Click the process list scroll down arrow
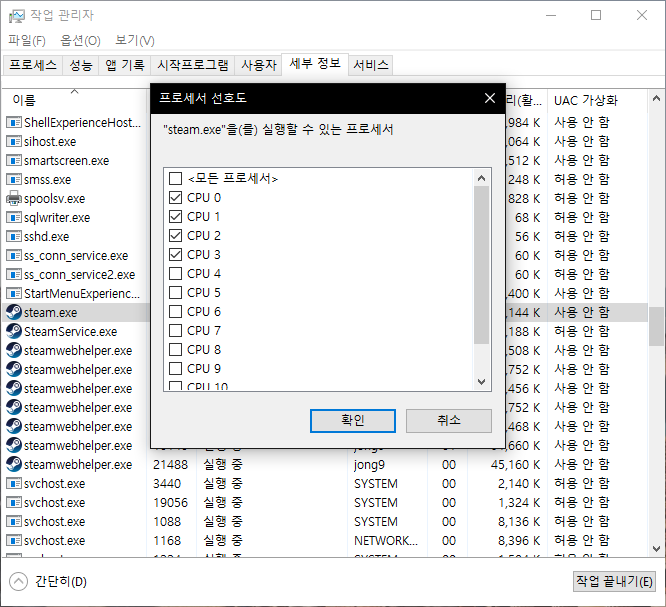The width and height of the screenshot is (666, 607). point(656,548)
